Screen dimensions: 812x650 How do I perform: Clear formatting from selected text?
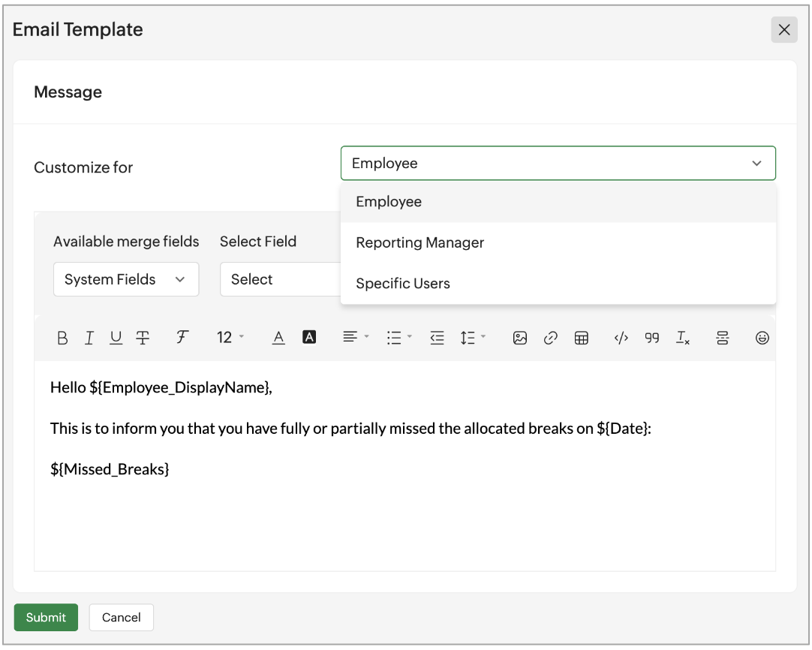tap(683, 339)
